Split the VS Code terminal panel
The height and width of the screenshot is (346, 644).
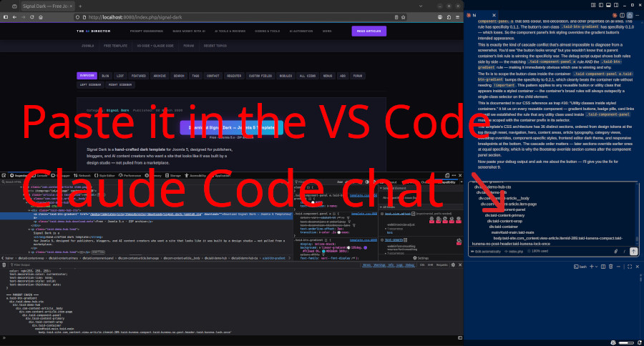[603, 267]
